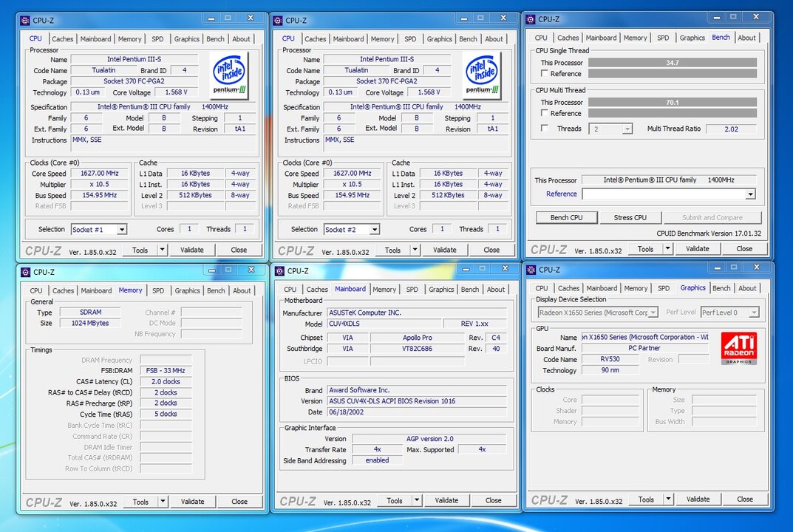Select the Memory tab in Socket #2 window
This screenshot has height=532, width=793.
tap(382, 39)
